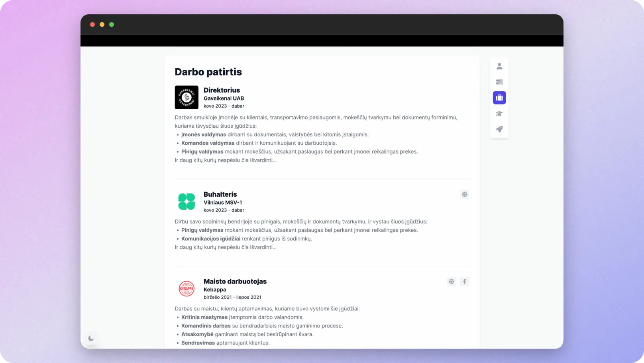This screenshot has height=363, width=644.
Task: Click the red Kebappa logo
Action: (187, 288)
